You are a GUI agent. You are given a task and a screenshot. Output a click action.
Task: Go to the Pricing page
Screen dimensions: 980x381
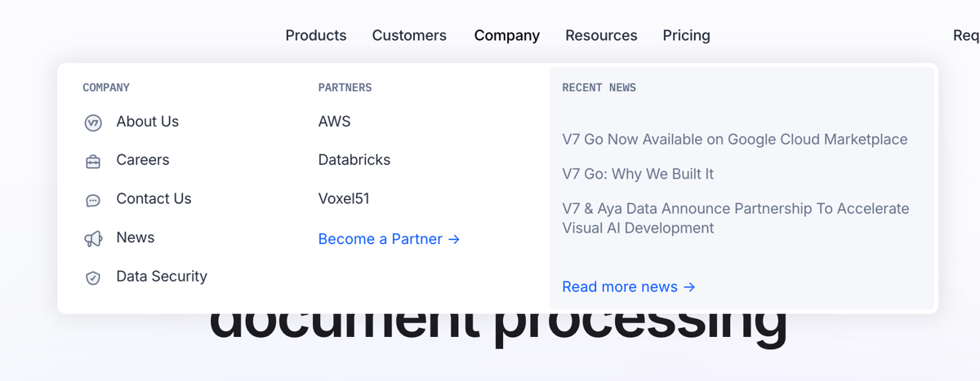point(686,35)
